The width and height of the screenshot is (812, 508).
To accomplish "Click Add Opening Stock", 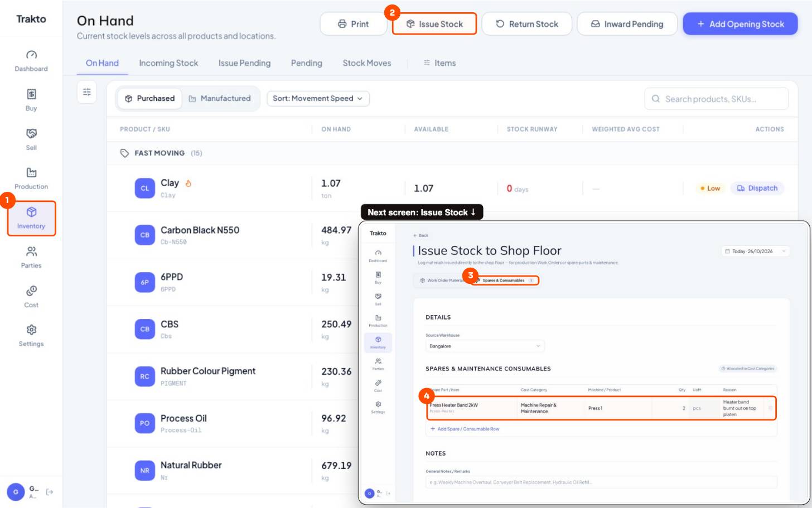I will tap(741, 24).
